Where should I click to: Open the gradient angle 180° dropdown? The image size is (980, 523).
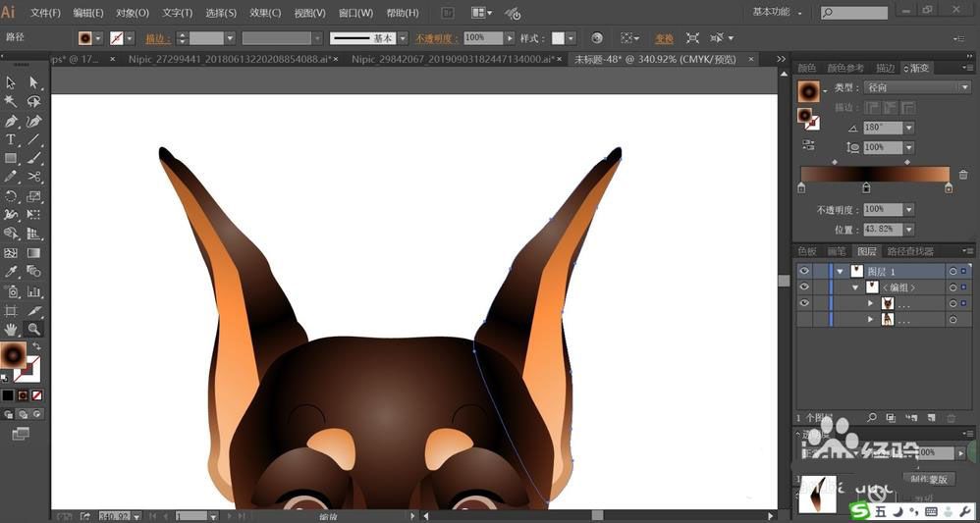[908, 128]
